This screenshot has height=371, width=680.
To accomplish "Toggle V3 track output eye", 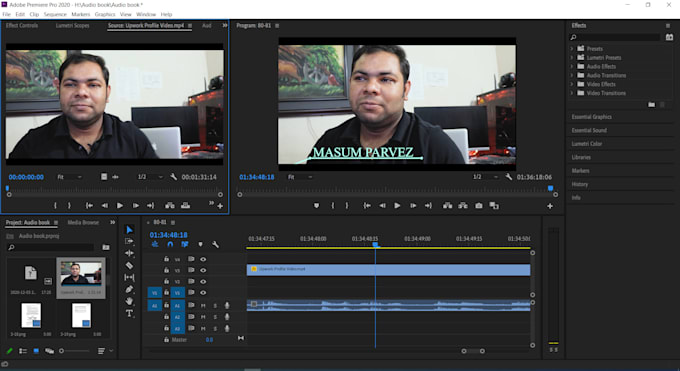I will click(203, 270).
